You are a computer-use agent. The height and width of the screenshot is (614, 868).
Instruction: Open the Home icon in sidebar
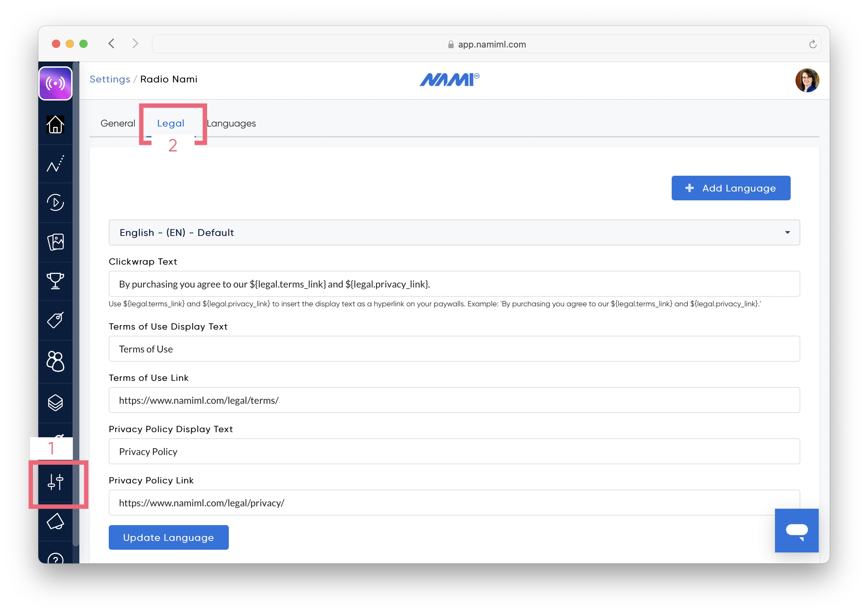(x=55, y=125)
